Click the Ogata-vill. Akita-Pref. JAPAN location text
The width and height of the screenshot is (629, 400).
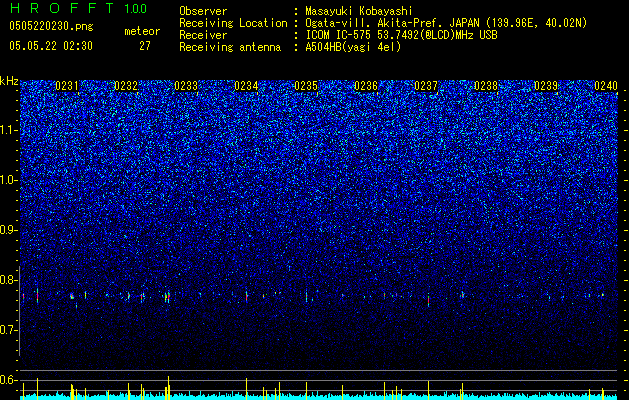pos(445,23)
